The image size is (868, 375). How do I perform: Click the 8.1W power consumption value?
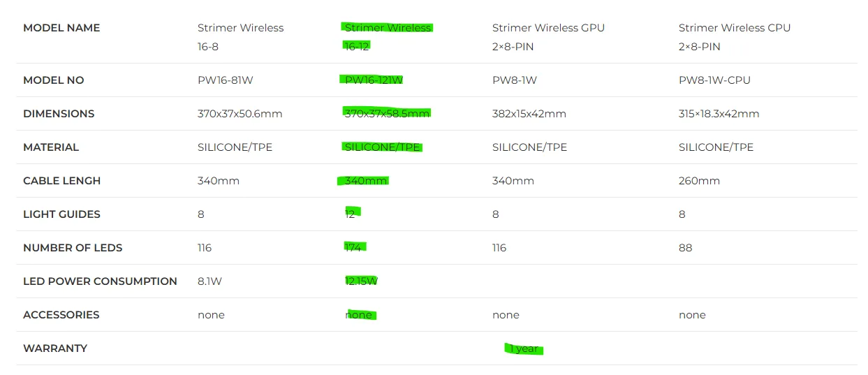pos(209,281)
